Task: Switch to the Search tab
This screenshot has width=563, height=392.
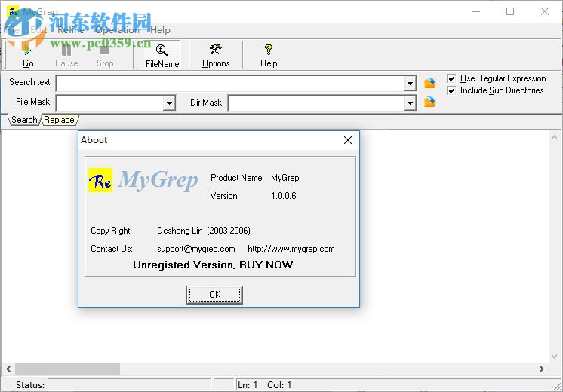Action: (x=24, y=120)
